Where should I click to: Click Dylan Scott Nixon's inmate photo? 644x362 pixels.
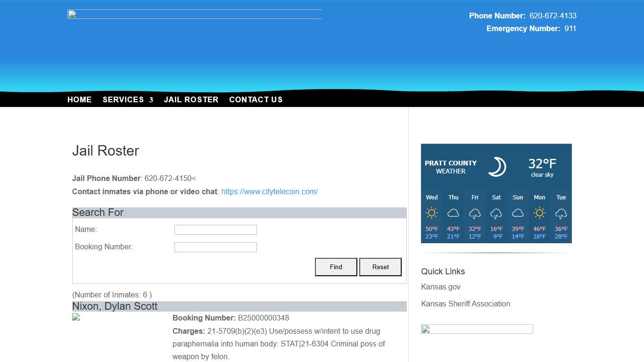[76, 317]
